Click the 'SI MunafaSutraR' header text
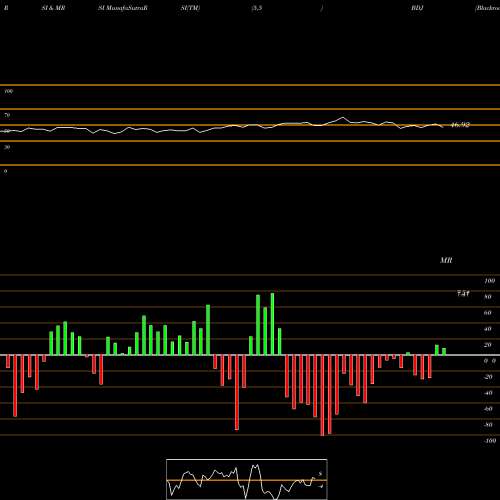500x500 pixels. pos(123,8)
